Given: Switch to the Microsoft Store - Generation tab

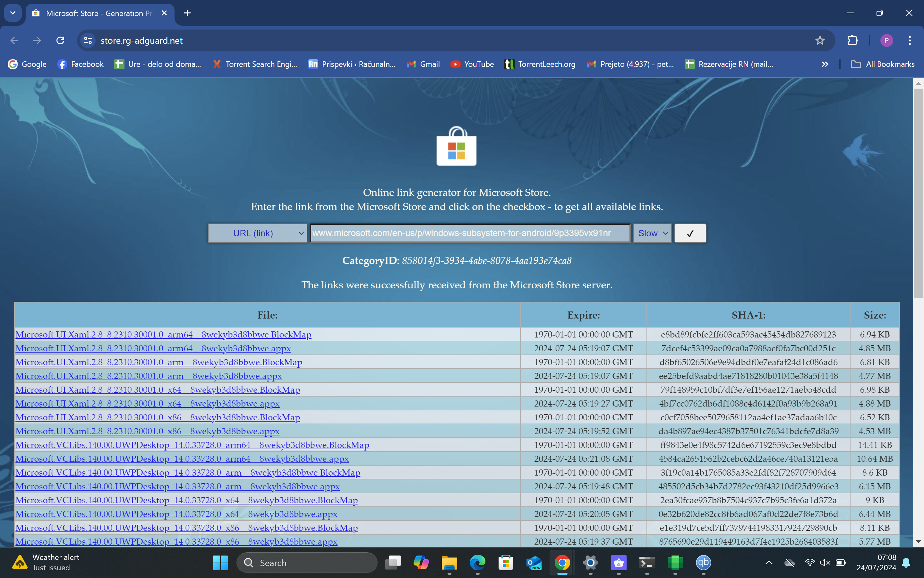Looking at the screenshot, I should point(100,13).
